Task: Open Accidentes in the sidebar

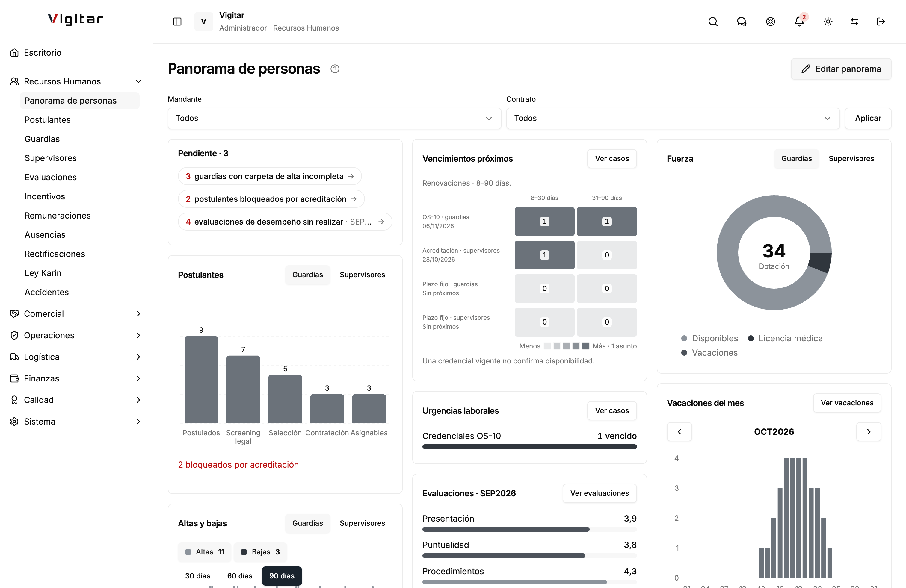Action: point(80,292)
